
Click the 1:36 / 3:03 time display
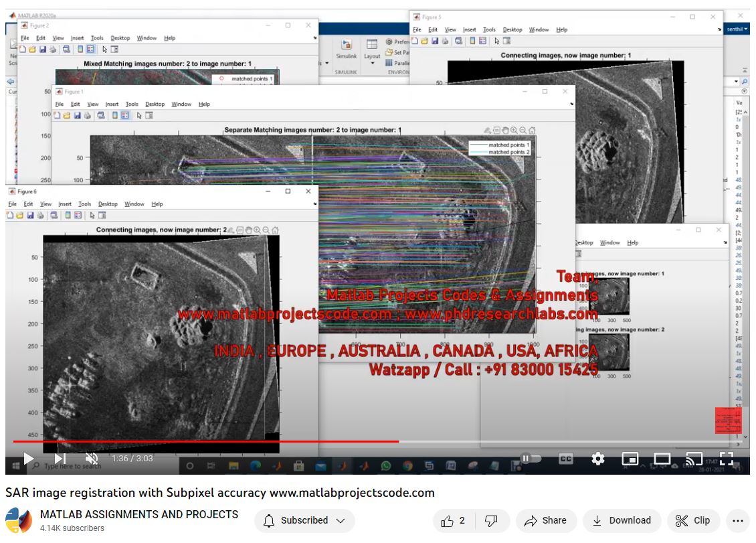click(x=132, y=459)
